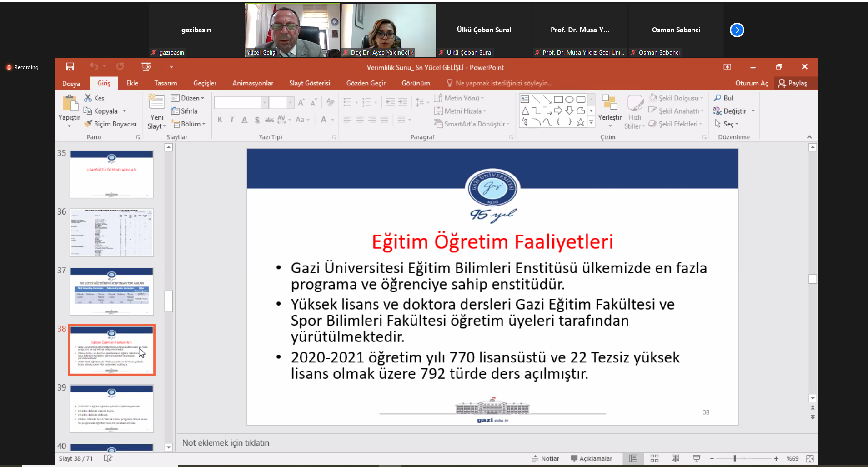
Task: Open Metin Yönü text direction menu
Action: pos(459,98)
